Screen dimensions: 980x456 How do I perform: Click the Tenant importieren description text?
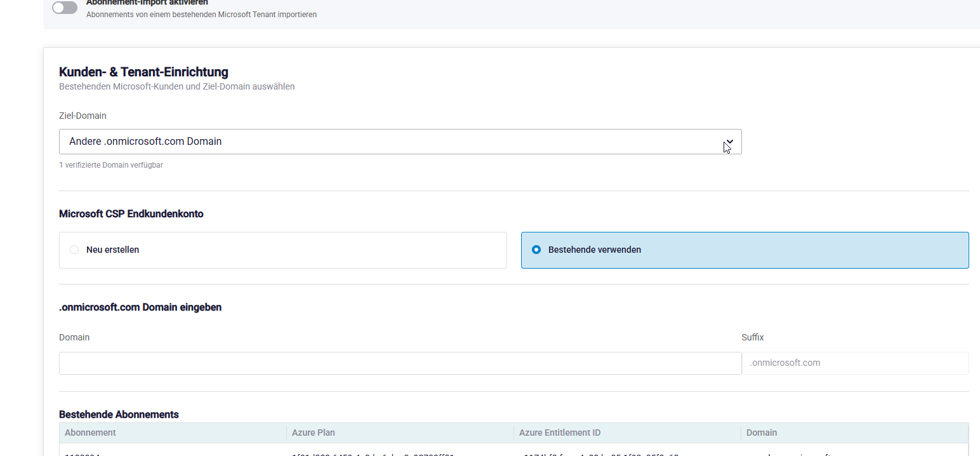(x=201, y=15)
